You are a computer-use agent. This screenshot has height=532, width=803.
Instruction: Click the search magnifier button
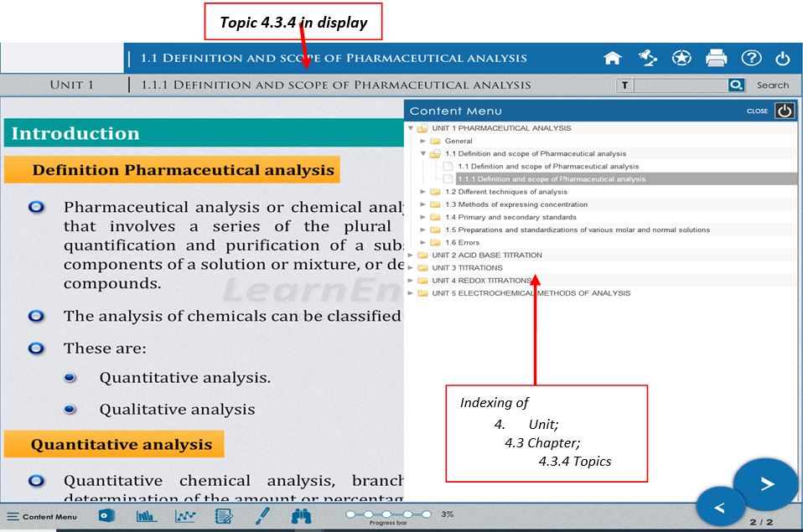click(736, 85)
